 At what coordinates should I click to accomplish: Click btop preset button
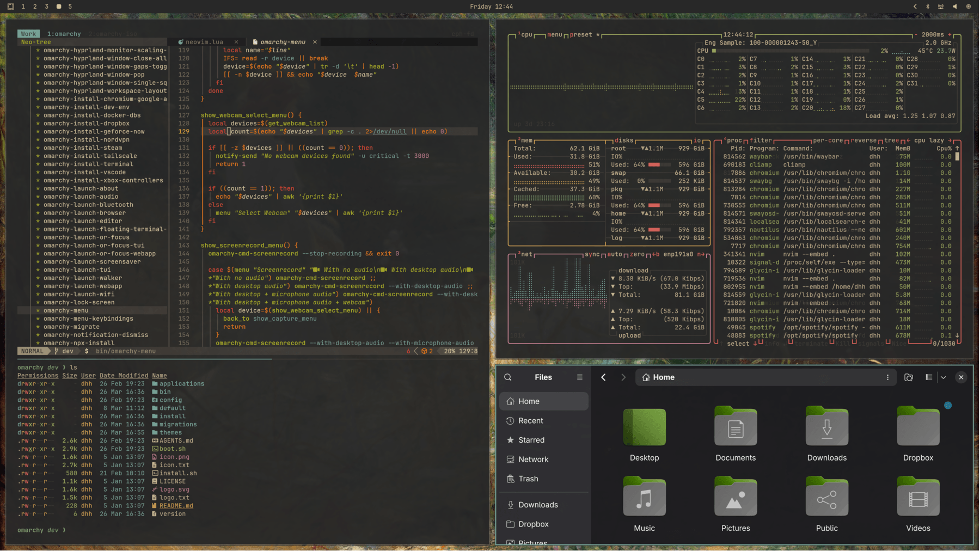(584, 35)
